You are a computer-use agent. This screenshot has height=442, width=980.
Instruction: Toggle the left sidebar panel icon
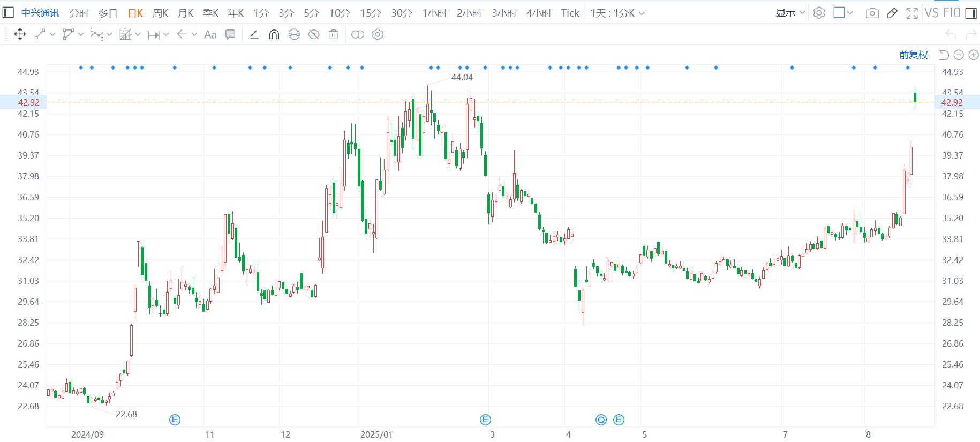[x=8, y=13]
